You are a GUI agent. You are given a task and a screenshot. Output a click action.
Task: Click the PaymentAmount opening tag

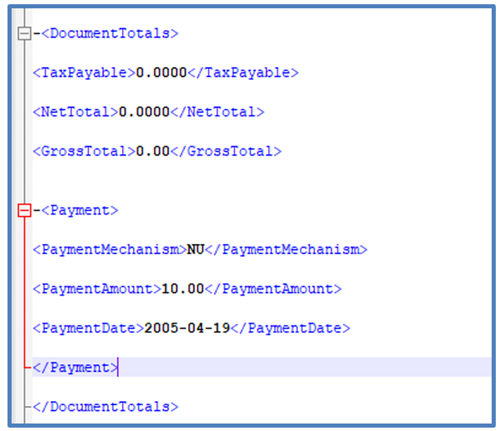(97, 289)
